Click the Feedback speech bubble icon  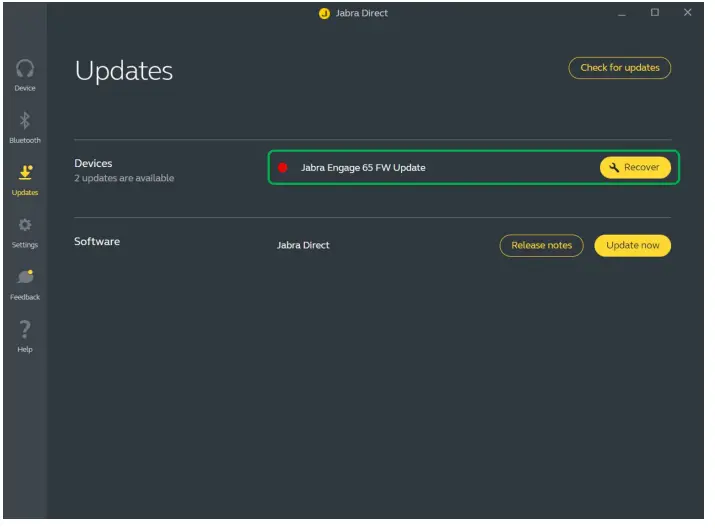click(26, 276)
